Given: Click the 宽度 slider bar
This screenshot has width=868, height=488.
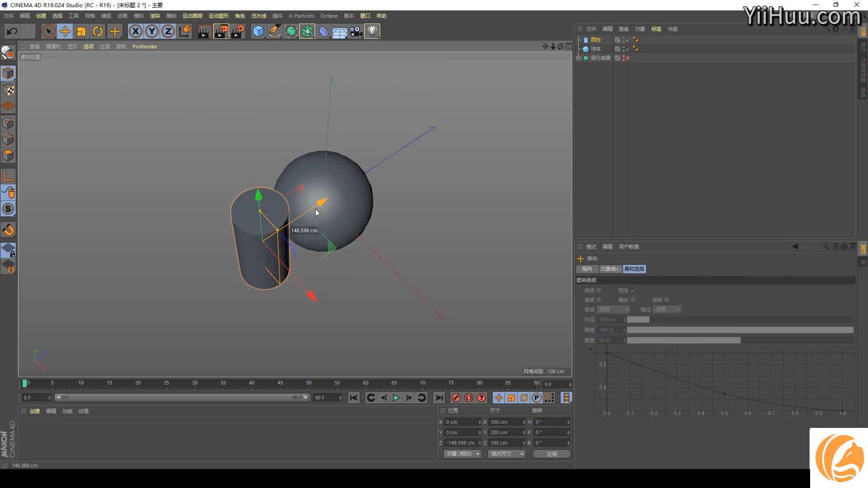Looking at the screenshot, I should [740, 340].
